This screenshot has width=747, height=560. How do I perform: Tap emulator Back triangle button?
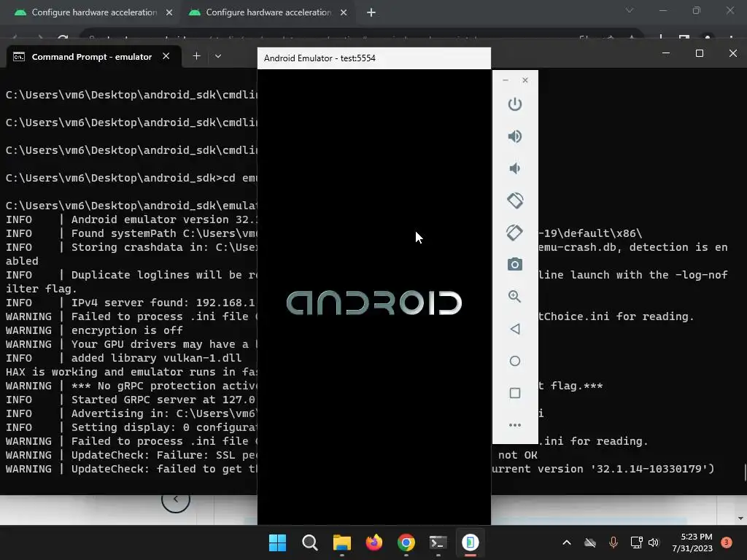tap(514, 329)
